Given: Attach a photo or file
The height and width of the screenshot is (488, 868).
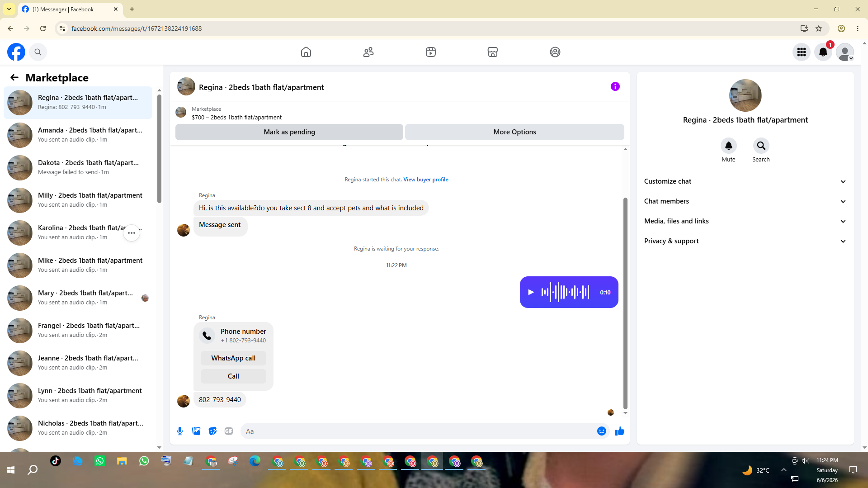Looking at the screenshot, I should [x=196, y=431].
